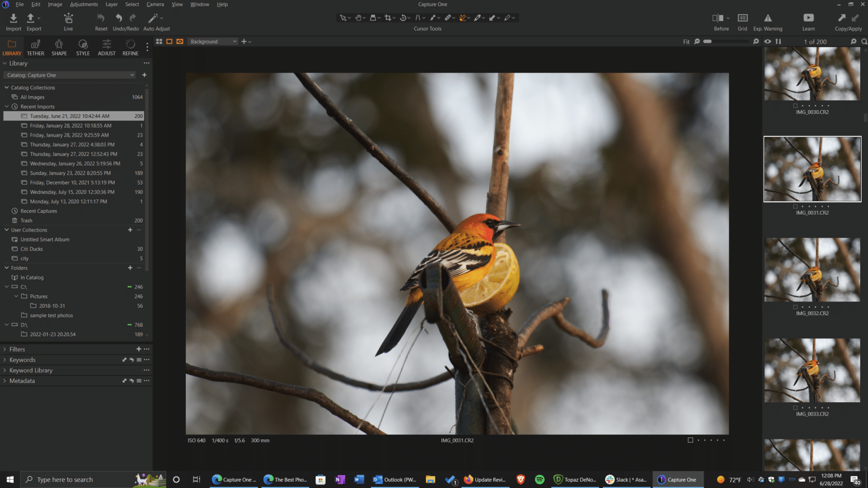Select the orange Style Brush tool
868x488 pixels.
click(463, 18)
